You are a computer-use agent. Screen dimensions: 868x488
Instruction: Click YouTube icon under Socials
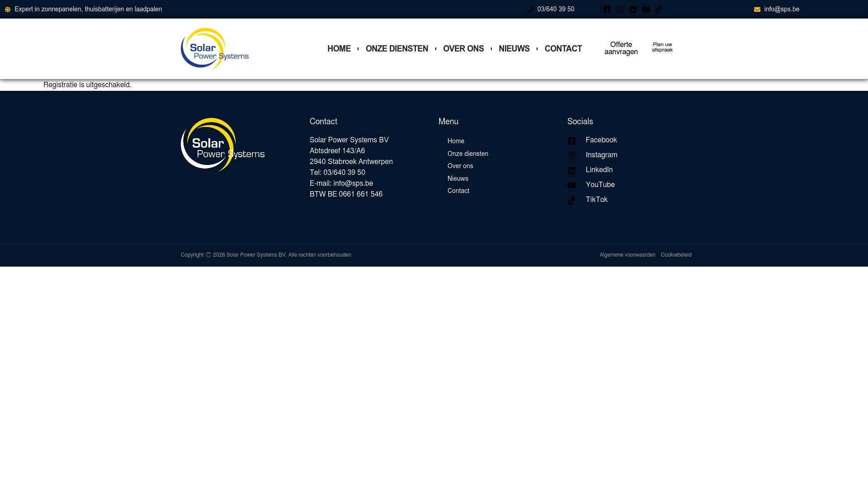pos(571,186)
